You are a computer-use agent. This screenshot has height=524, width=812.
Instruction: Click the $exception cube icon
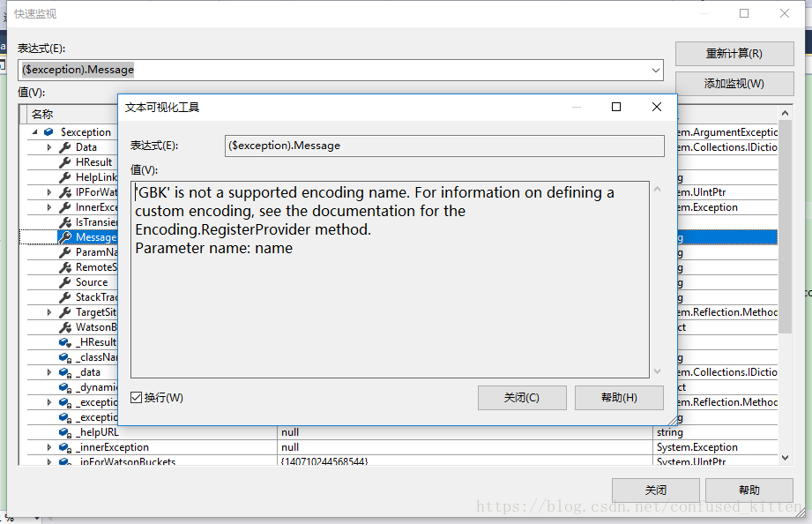pos(48,132)
